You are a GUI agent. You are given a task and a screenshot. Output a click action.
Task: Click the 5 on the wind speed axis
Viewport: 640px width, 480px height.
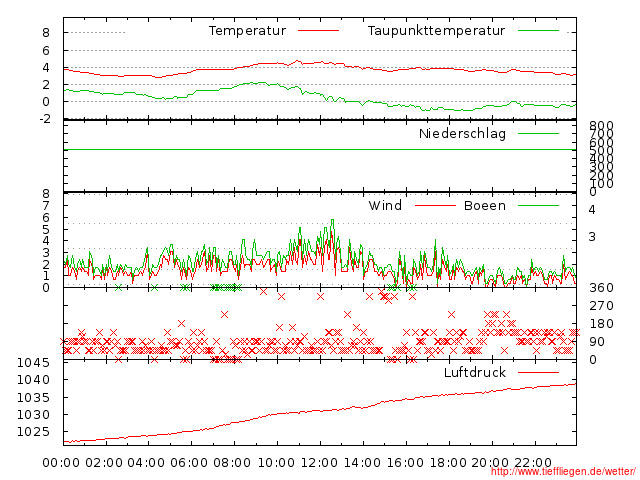46,229
